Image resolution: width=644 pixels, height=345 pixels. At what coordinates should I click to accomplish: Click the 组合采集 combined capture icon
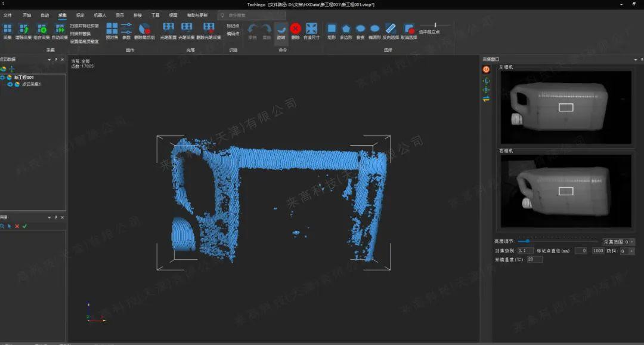click(42, 29)
